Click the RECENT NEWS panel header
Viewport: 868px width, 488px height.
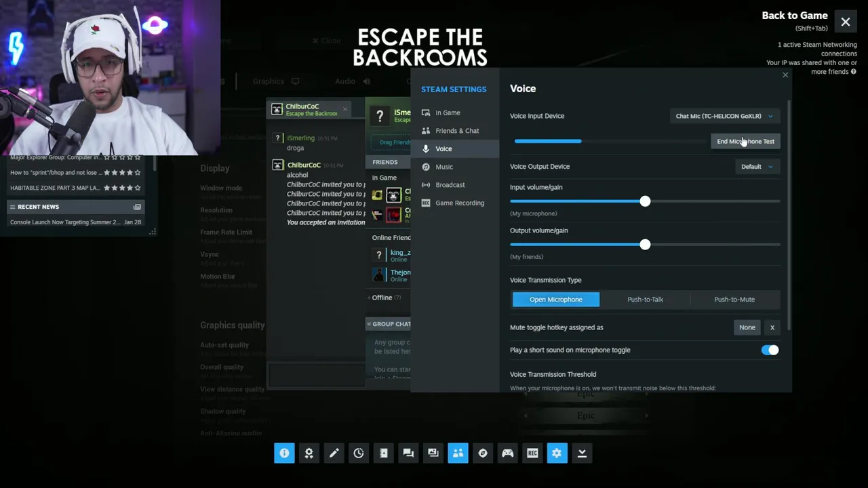75,207
